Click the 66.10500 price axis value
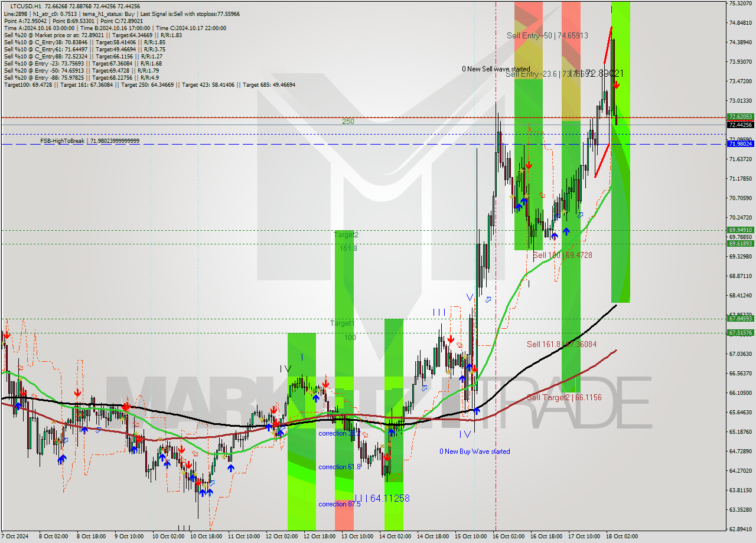The image size is (756, 543). click(x=741, y=392)
